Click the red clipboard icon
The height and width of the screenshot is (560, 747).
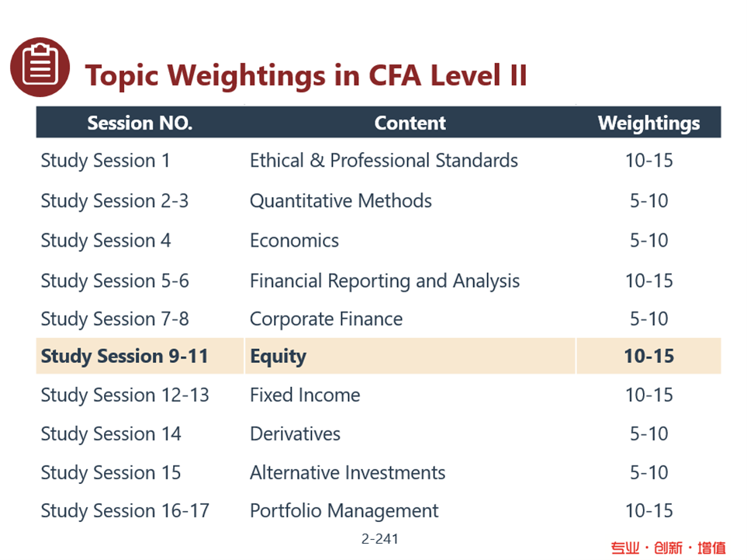tap(40, 67)
